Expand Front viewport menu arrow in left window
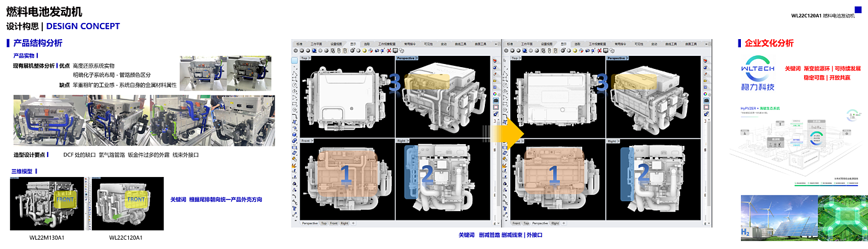This screenshot has width=868, height=249. 312,141
